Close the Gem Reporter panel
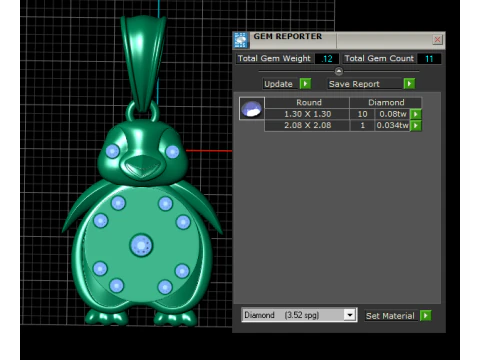Viewport: 480px width, 360px height. pyautogui.click(x=437, y=40)
